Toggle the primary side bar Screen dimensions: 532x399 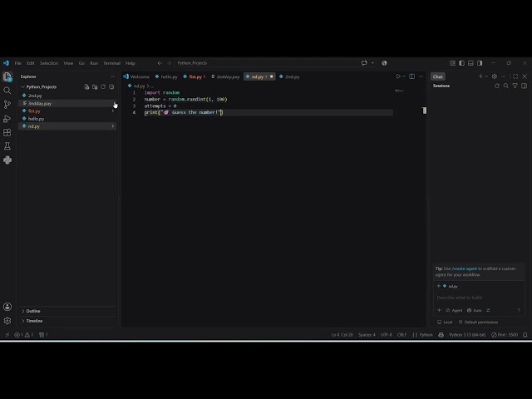pyautogui.click(x=462, y=63)
